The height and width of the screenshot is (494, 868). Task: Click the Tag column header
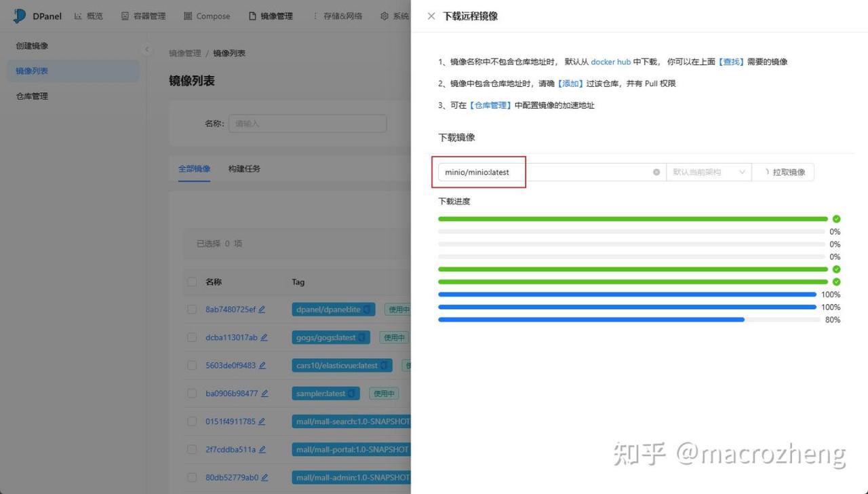tap(298, 282)
